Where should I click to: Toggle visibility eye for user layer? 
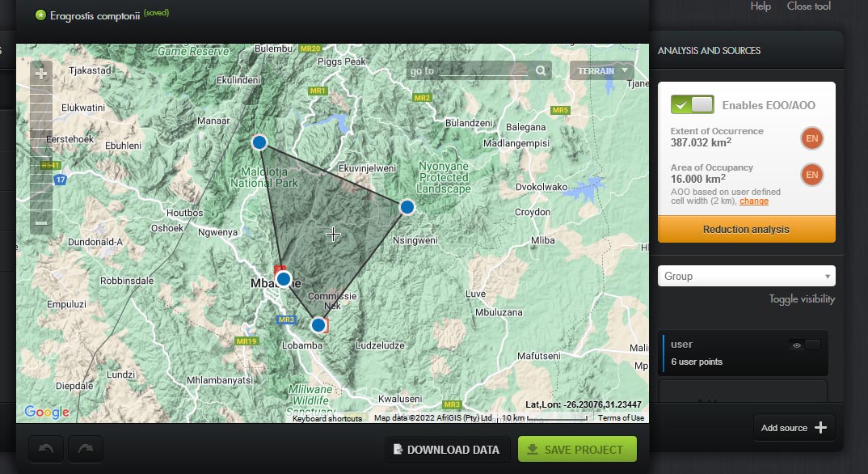805,345
